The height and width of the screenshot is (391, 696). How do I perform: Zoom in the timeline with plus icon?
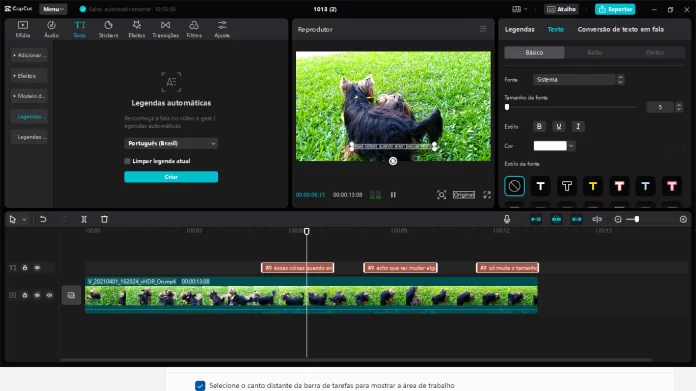683,219
